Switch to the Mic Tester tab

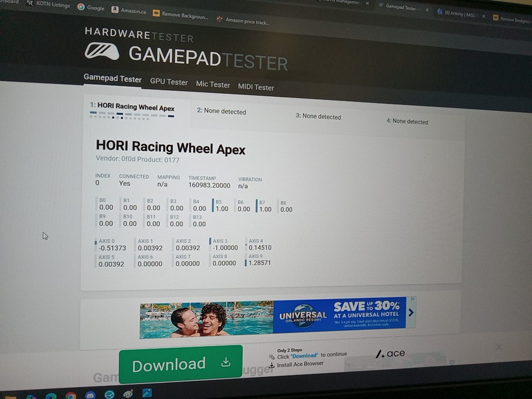(213, 84)
